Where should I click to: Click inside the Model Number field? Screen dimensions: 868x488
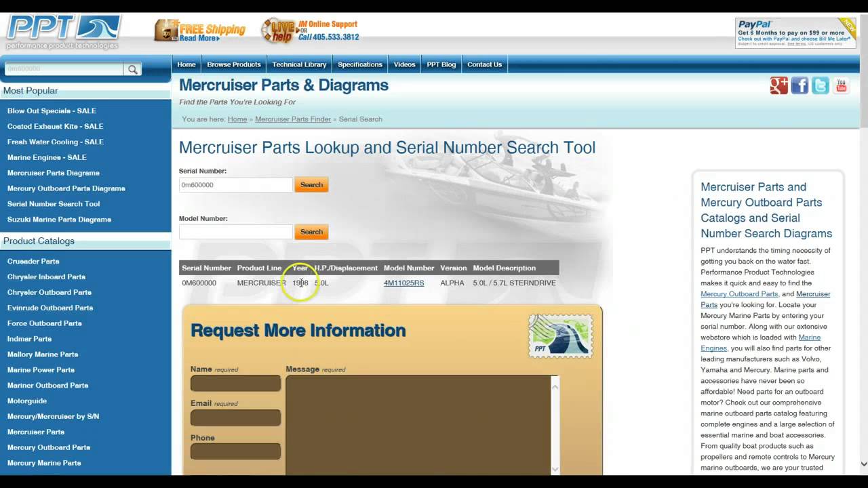(235, 232)
